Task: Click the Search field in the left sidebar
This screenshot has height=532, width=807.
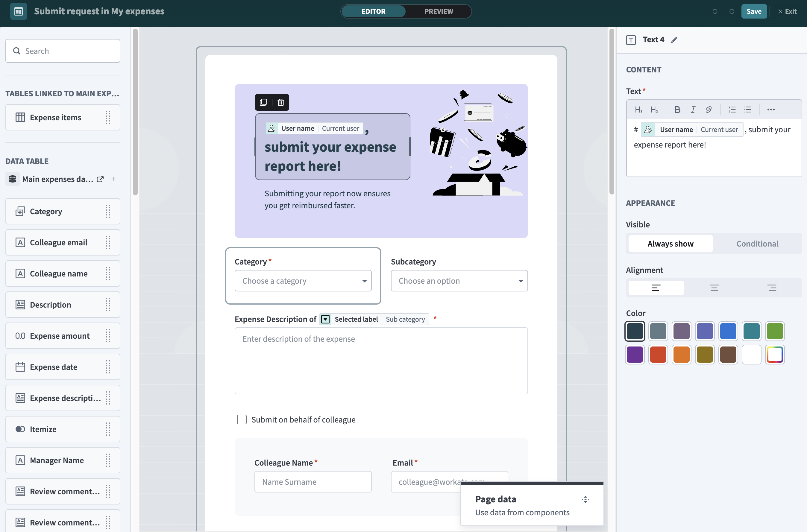Action: [x=63, y=51]
